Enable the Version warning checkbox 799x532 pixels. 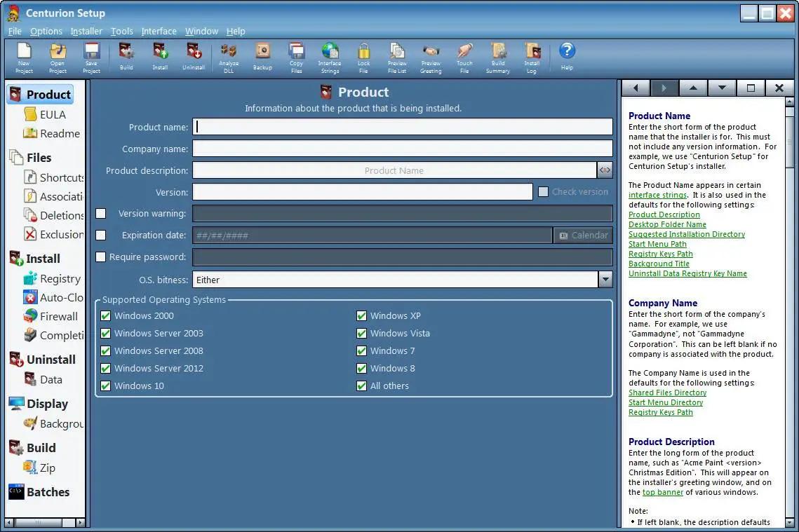pyautogui.click(x=101, y=213)
